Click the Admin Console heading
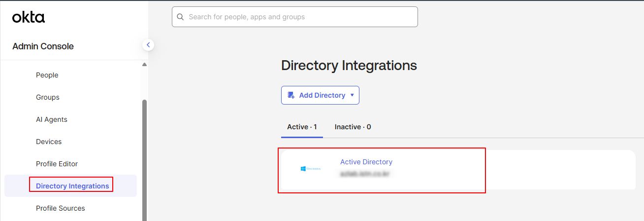 [43, 46]
